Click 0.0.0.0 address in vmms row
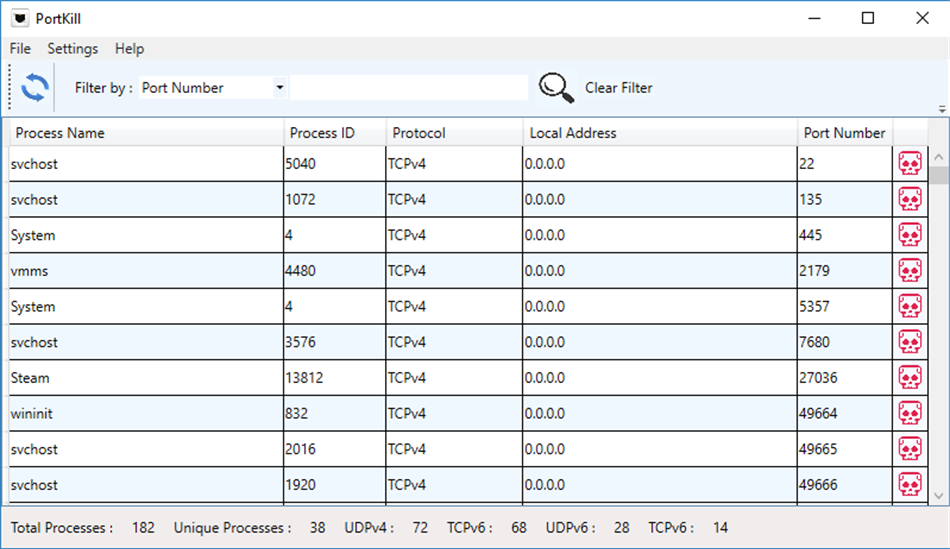Screen dimensions: 950x549 660,271
